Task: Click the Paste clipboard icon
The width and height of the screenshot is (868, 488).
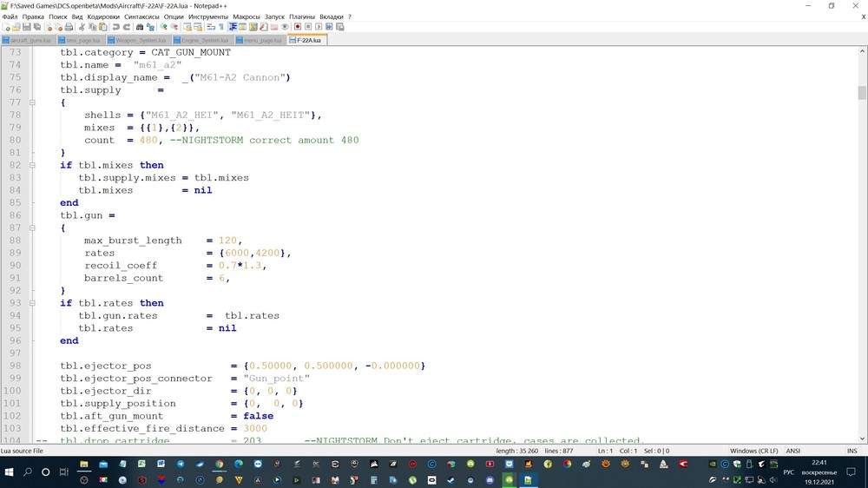Action: [103, 27]
